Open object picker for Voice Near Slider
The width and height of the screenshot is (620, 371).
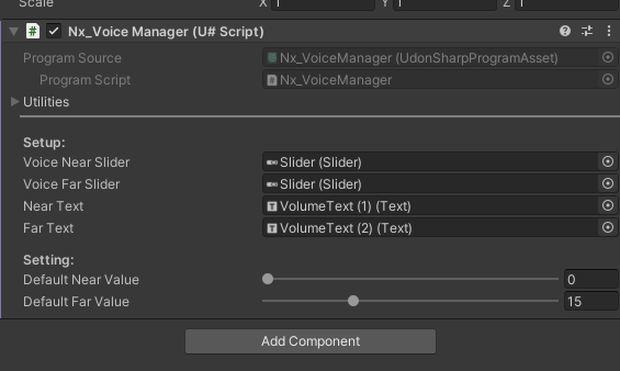[608, 162]
